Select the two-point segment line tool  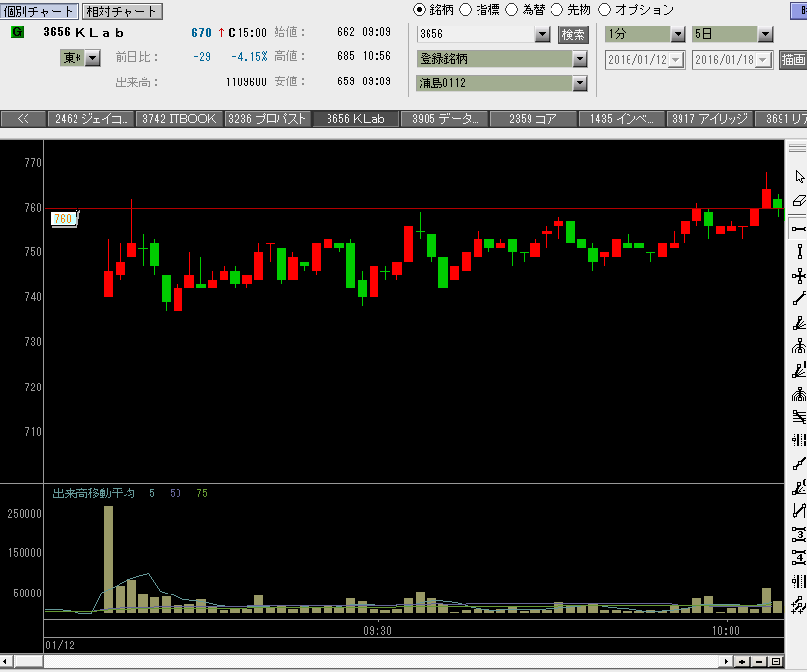click(799, 463)
